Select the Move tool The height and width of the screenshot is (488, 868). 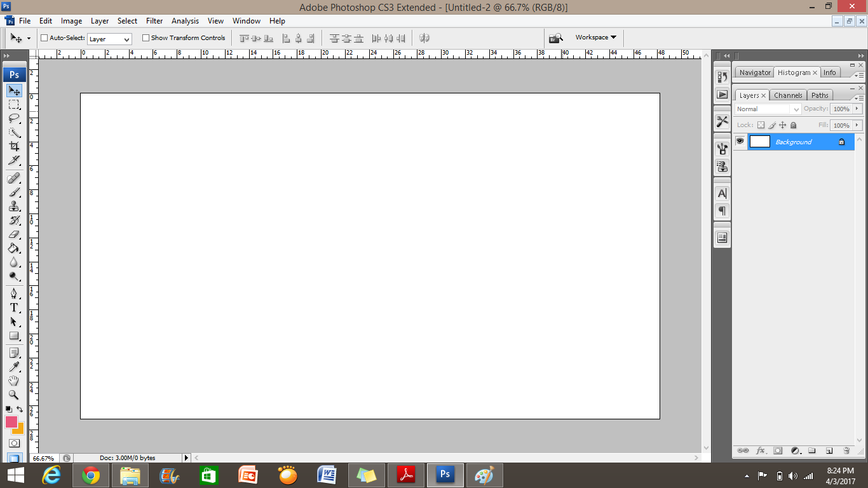14,90
